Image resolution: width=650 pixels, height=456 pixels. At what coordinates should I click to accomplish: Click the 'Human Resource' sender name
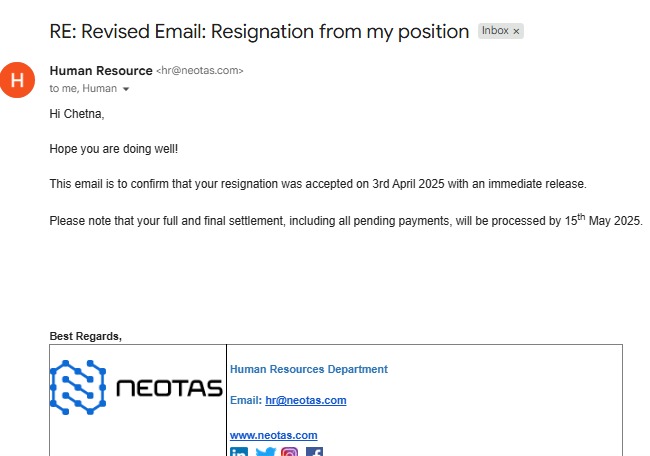tap(100, 70)
